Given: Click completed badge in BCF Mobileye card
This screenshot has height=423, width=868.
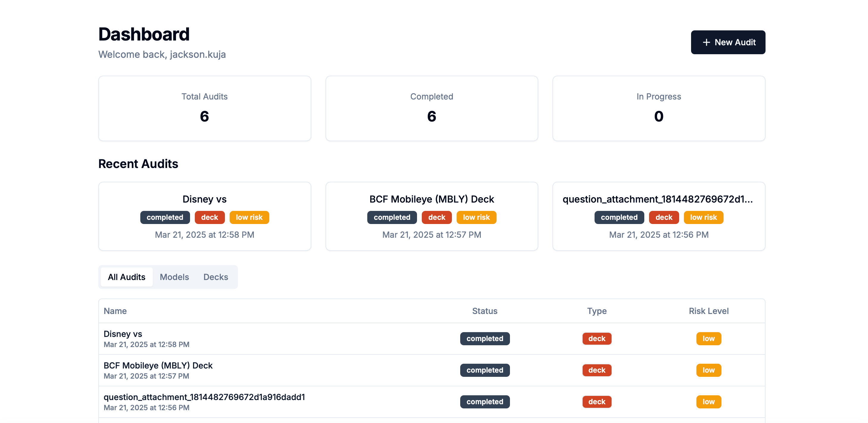Looking at the screenshot, I should [392, 218].
